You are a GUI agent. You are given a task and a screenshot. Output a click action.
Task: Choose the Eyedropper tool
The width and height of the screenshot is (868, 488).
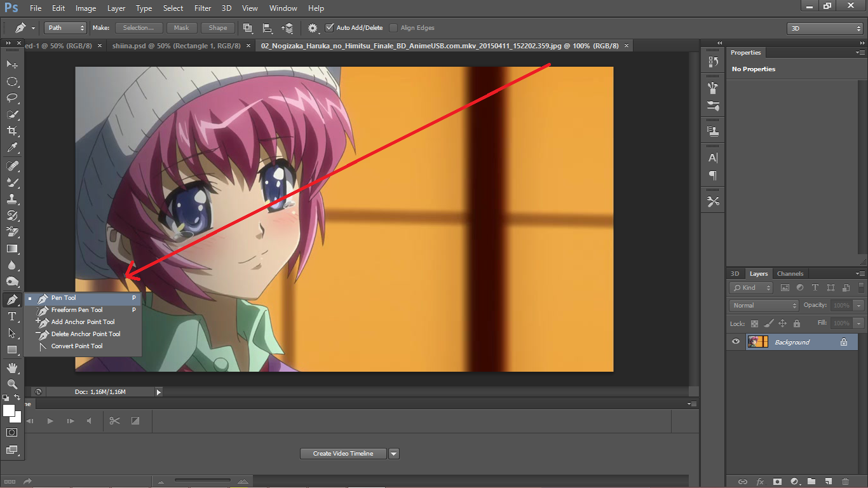click(12, 147)
